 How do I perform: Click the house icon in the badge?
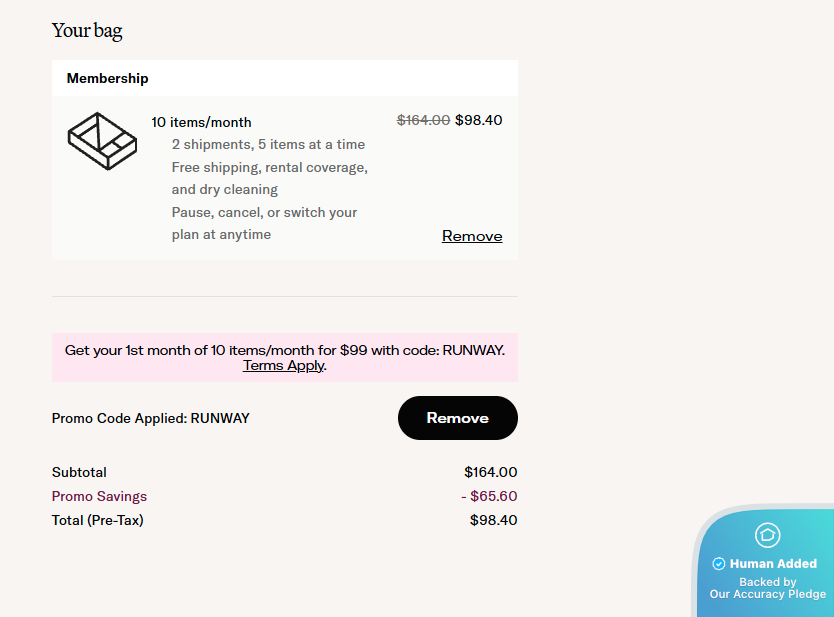click(x=767, y=535)
